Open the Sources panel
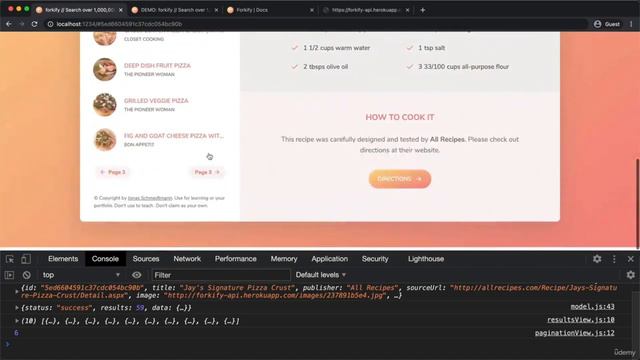The image size is (640, 360). tap(146, 259)
